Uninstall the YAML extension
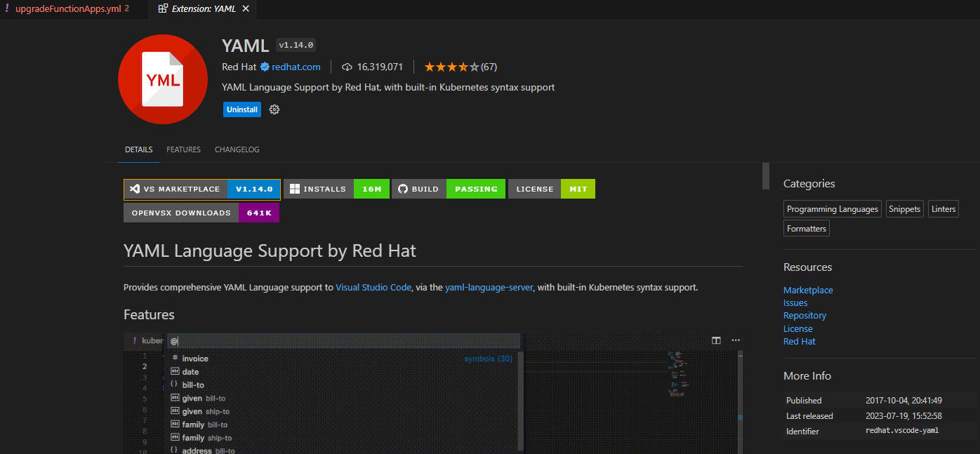The image size is (980, 454). pyautogui.click(x=242, y=109)
